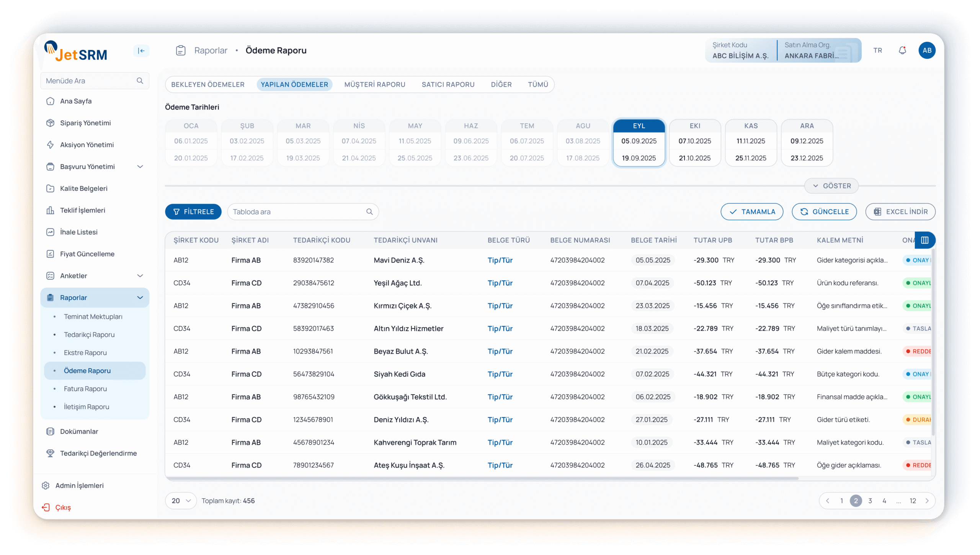Expand the GÖSTER section
Screen dimensions: 980x555
point(831,186)
